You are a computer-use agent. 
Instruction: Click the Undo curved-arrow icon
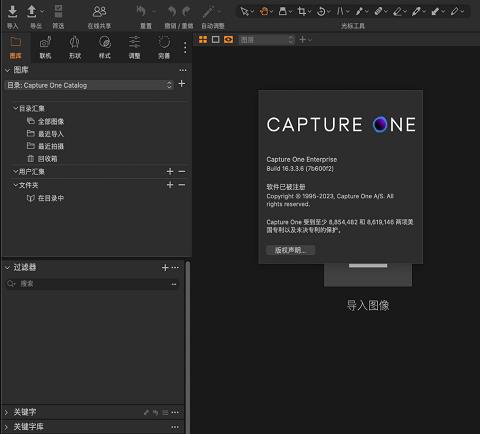pos(172,11)
